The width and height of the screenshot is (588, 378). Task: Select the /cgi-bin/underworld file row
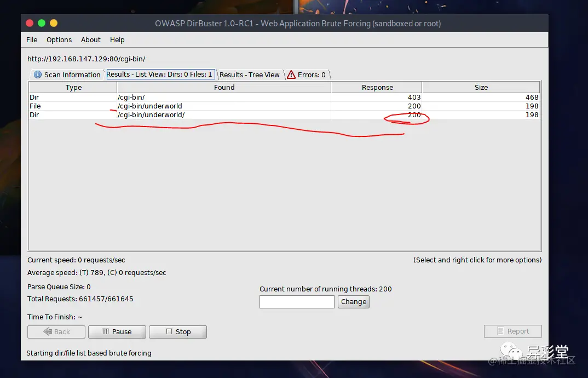pos(284,106)
